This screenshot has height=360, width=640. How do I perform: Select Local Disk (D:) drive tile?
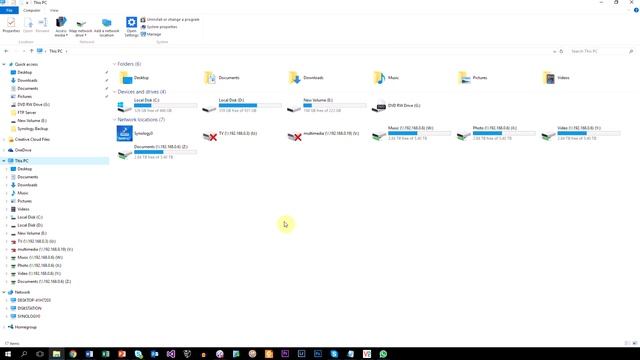tap(242, 105)
